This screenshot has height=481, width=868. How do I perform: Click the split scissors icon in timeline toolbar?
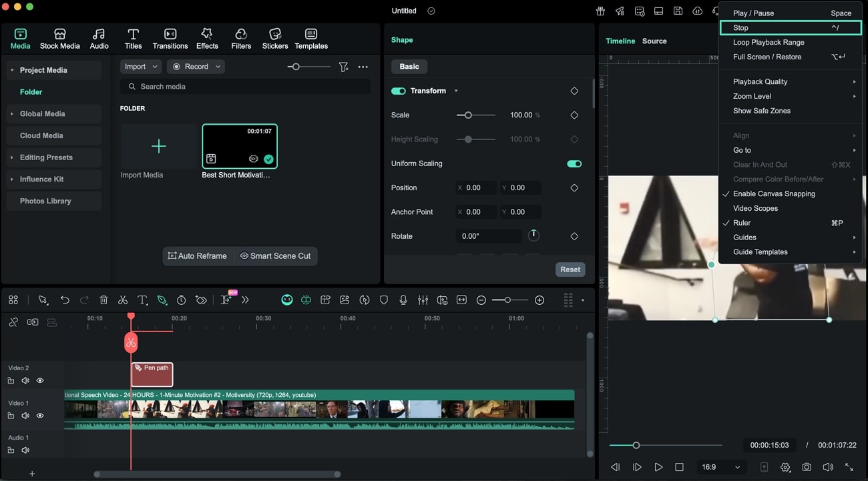tap(123, 300)
